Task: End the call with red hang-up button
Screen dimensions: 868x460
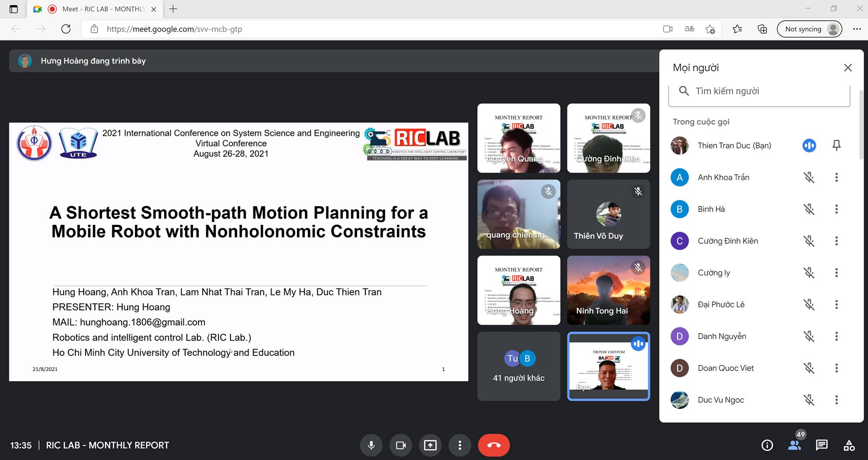Action: point(494,445)
